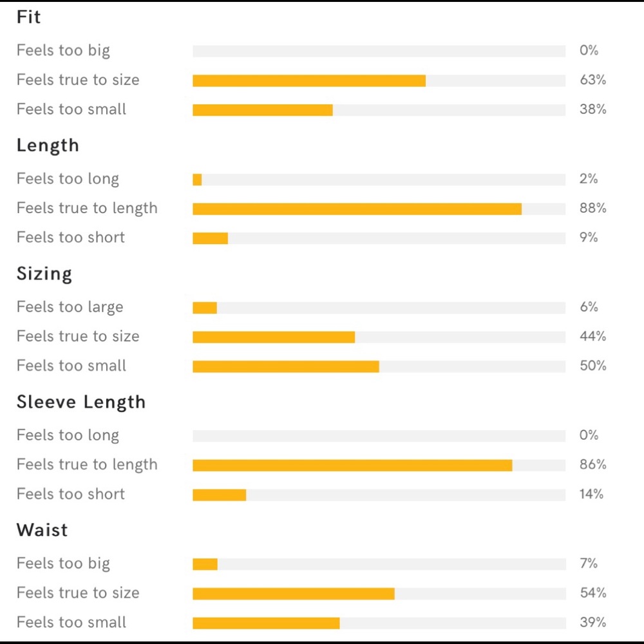Select the Waist section heading
This screenshot has height=644, width=644.
42,530
